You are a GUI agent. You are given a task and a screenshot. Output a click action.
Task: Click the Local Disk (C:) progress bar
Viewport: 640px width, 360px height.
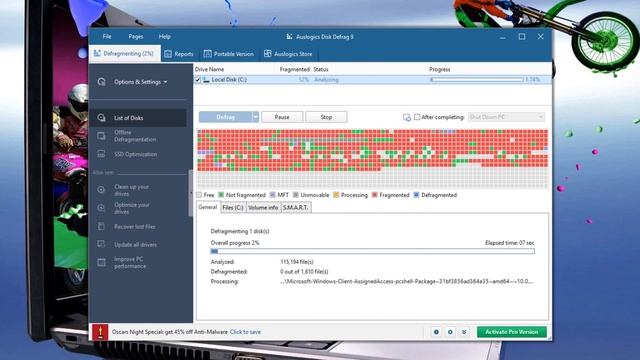point(477,80)
